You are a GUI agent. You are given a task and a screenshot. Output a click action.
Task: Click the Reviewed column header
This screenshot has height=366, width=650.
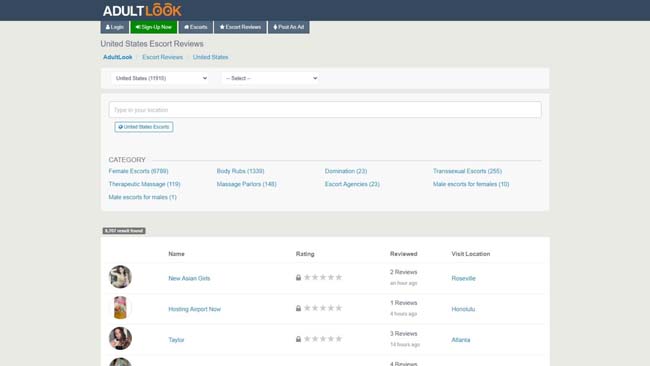click(x=403, y=254)
